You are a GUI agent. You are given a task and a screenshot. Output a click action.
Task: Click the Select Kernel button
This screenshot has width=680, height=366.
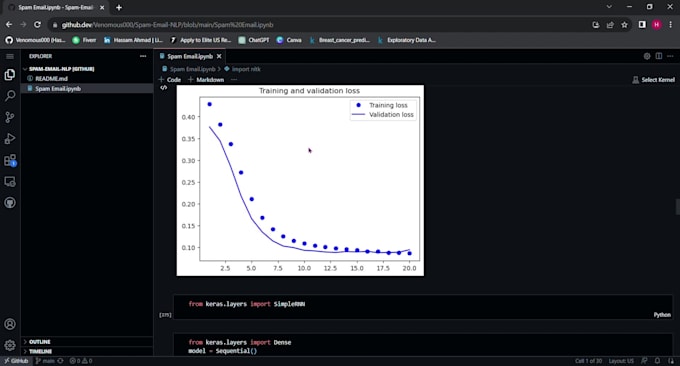[x=654, y=80]
